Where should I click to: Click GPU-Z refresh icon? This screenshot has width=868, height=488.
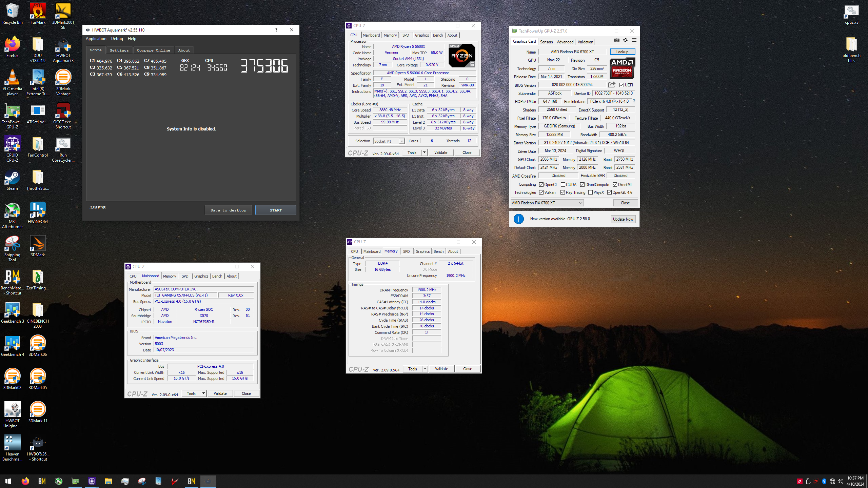625,40
